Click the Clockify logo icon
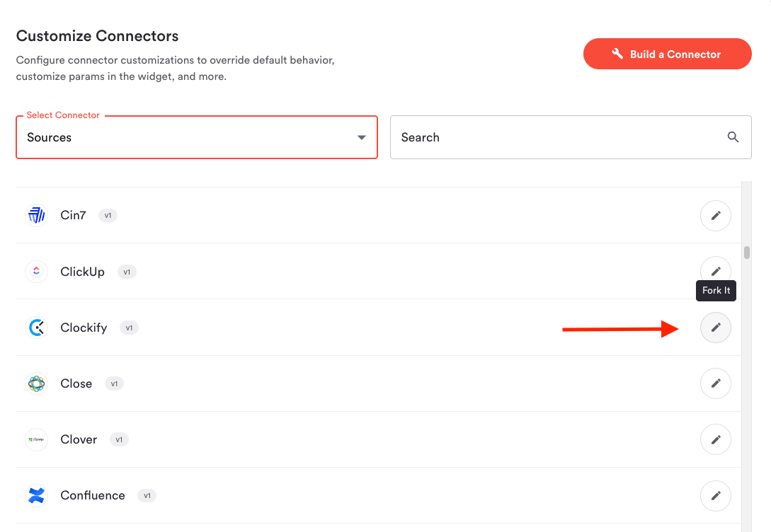771x532 pixels. coord(36,327)
